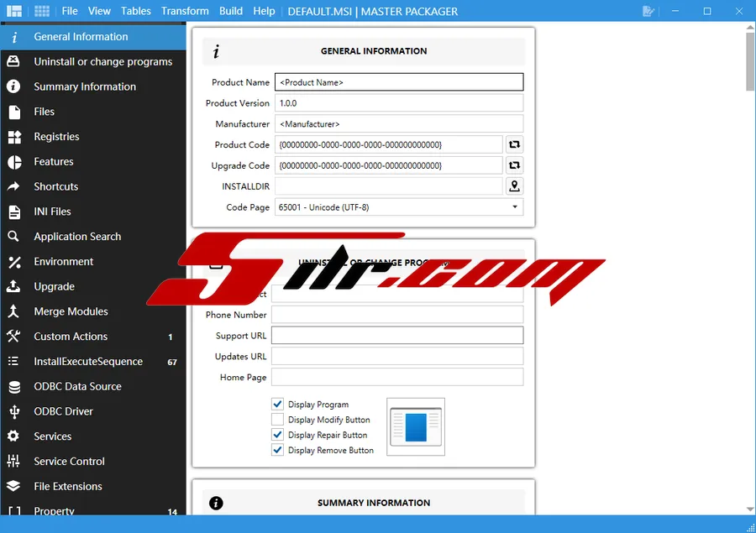
Task: Open Custom Actions section
Action: [93, 337]
